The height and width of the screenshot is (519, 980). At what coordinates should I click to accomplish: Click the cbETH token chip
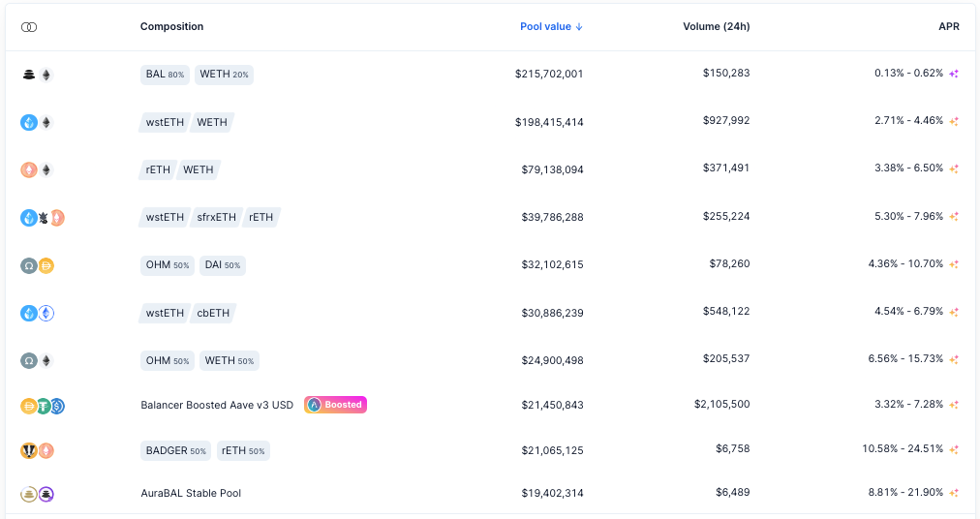point(213,314)
